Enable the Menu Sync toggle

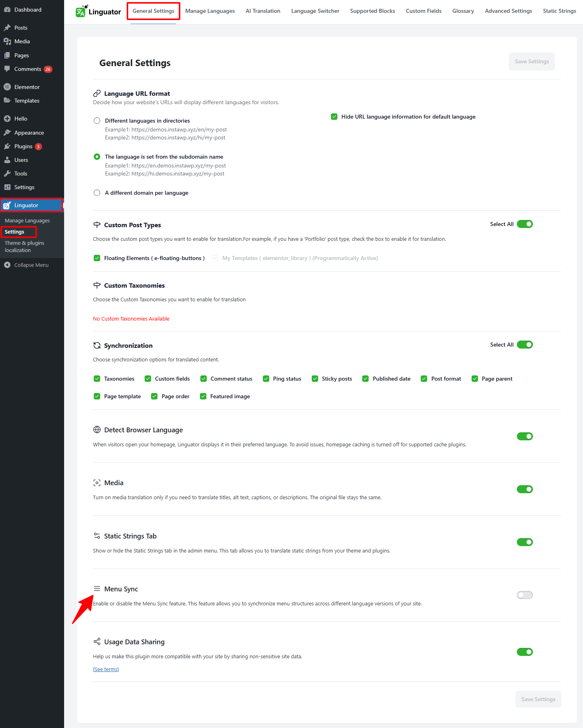(x=525, y=595)
